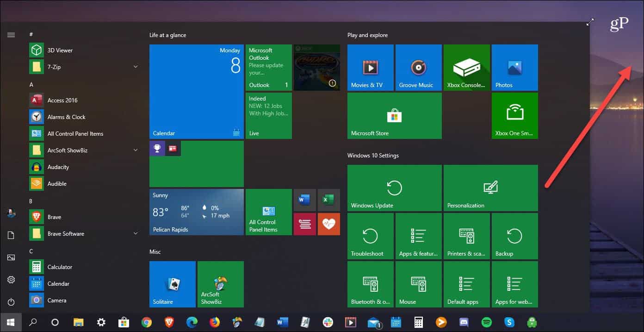Open the Printers & scanners tile
Screen dimensions: 644x332
click(467, 236)
